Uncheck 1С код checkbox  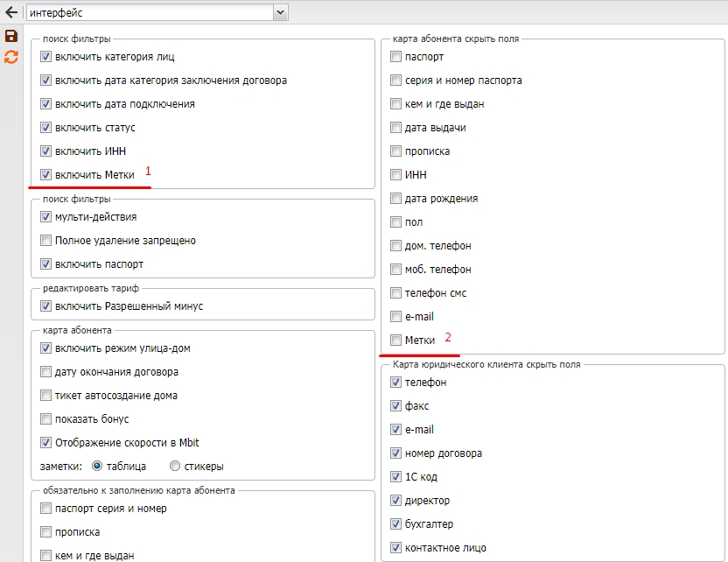point(396,477)
